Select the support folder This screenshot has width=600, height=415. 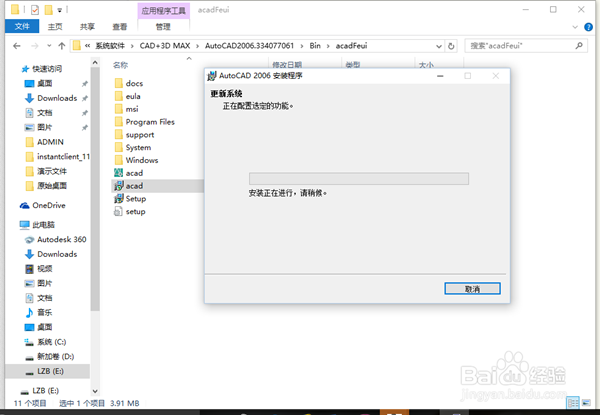coord(134,135)
